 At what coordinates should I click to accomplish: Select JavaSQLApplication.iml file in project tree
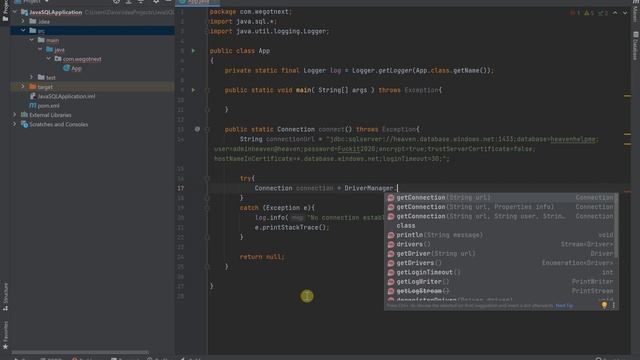pos(62,96)
